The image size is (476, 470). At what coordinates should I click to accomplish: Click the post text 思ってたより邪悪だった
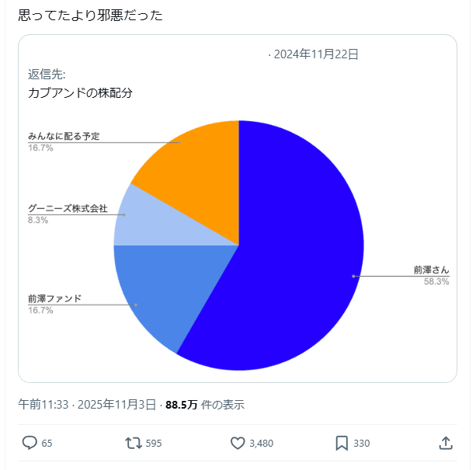click(x=90, y=15)
